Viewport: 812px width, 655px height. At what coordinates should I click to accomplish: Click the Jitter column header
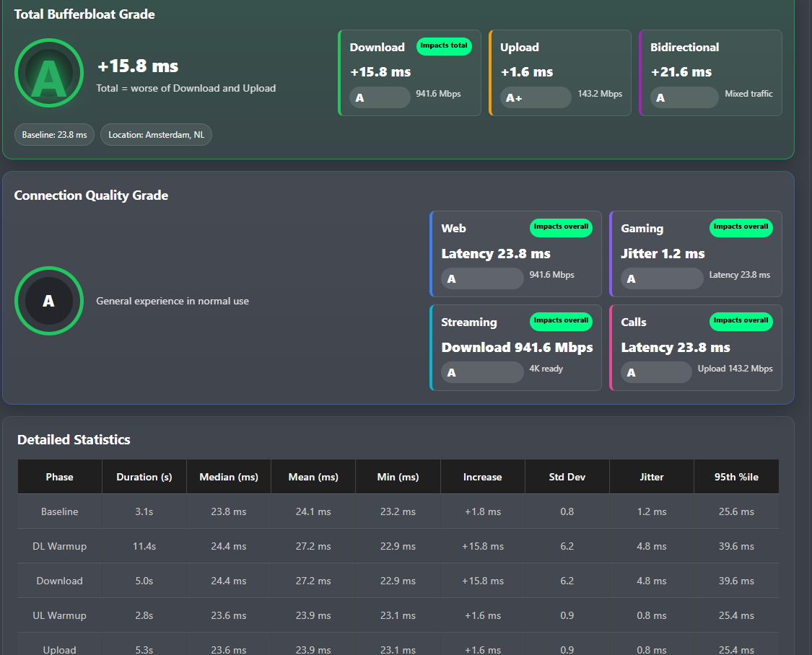click(652, 477)
